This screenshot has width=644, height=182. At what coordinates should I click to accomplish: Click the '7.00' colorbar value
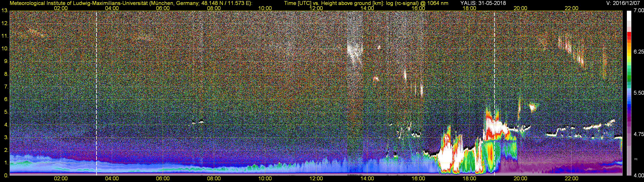(x=638, y=10)
